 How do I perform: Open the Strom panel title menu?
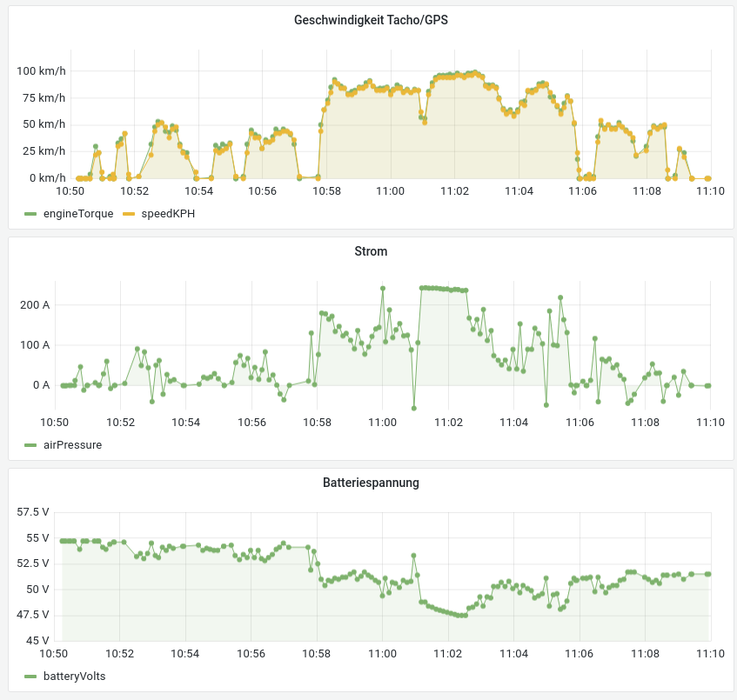(x=371, y=251)
